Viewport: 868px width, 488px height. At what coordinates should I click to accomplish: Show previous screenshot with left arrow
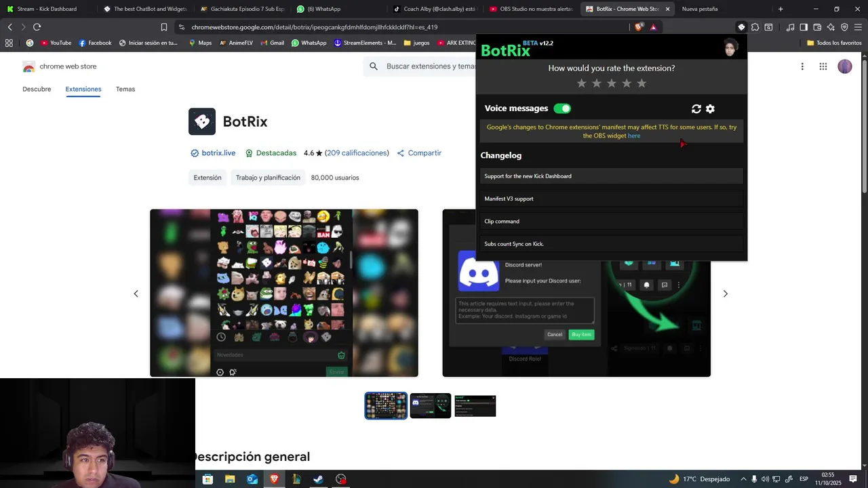(136, 293)
